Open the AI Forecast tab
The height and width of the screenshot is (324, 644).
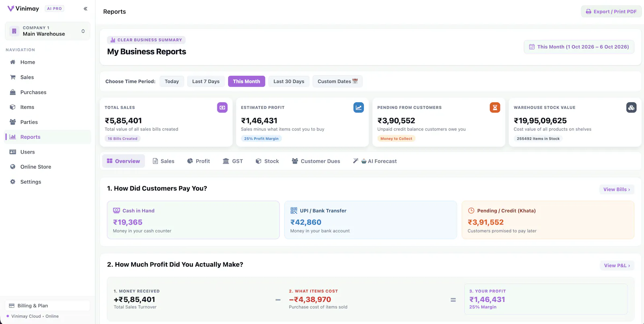(x=375, y=161)
